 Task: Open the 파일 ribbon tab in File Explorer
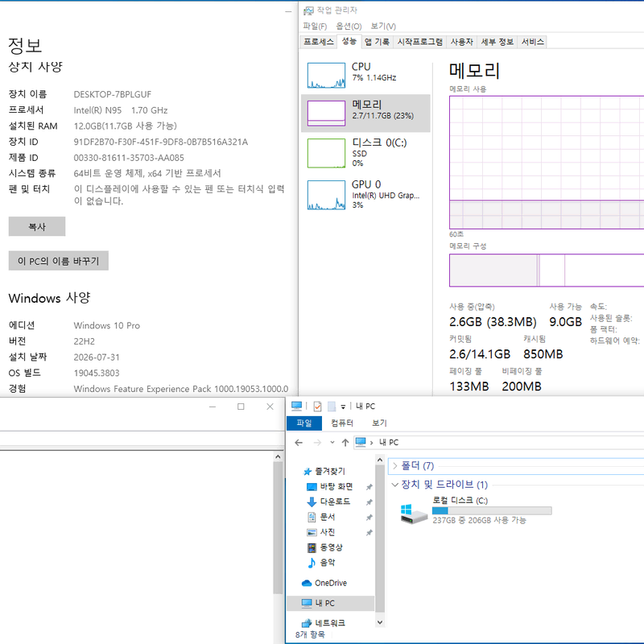point(304,423)
